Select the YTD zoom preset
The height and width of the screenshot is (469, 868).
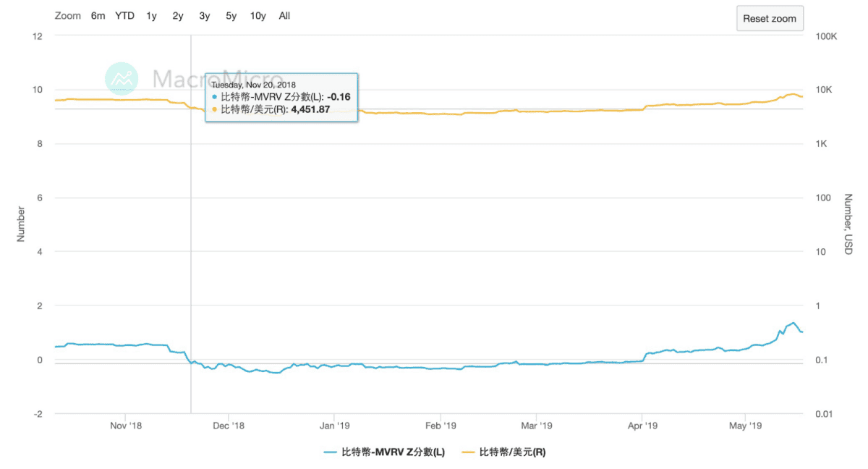tap(124, 15)
